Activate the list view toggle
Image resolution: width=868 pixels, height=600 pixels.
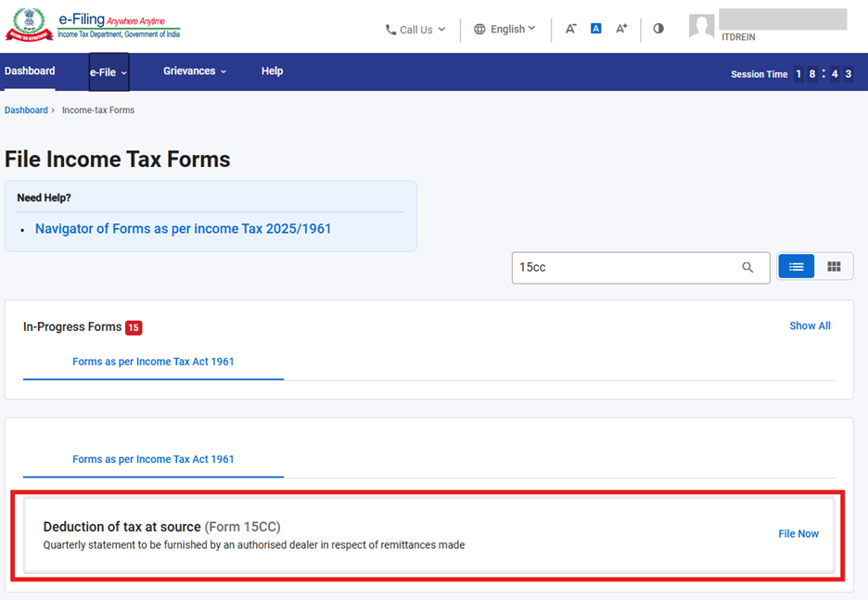(796, 266)
